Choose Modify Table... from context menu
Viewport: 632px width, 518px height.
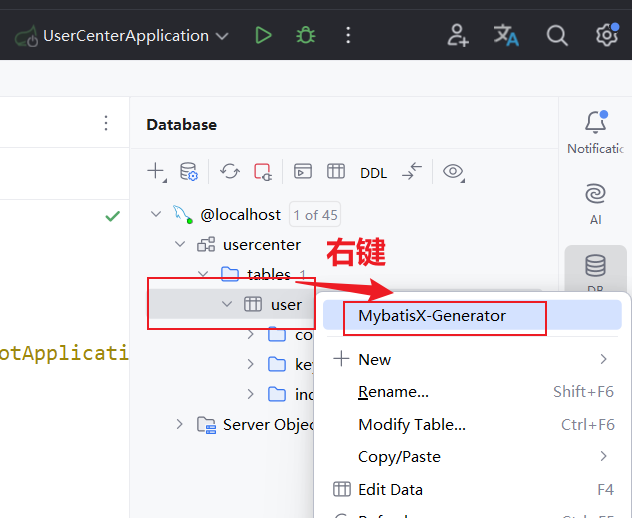pos(472,424)
